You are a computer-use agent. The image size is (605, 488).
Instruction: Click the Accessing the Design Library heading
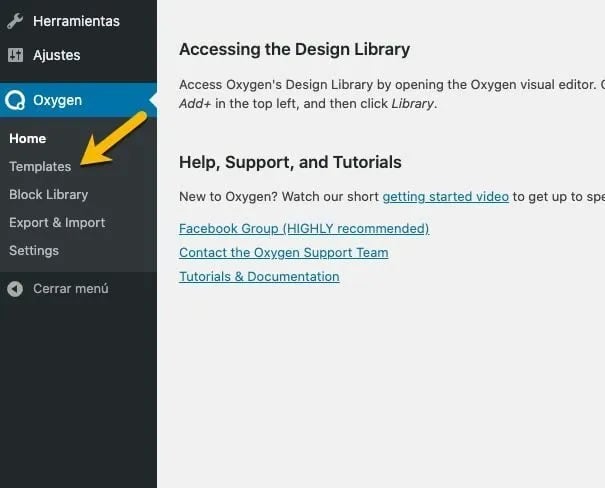point(294,49)
